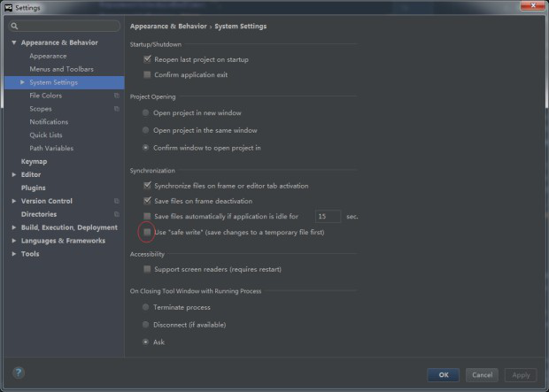
Task: Uncheck Save files on frame deactivation
Action: (x=147, y=201)
